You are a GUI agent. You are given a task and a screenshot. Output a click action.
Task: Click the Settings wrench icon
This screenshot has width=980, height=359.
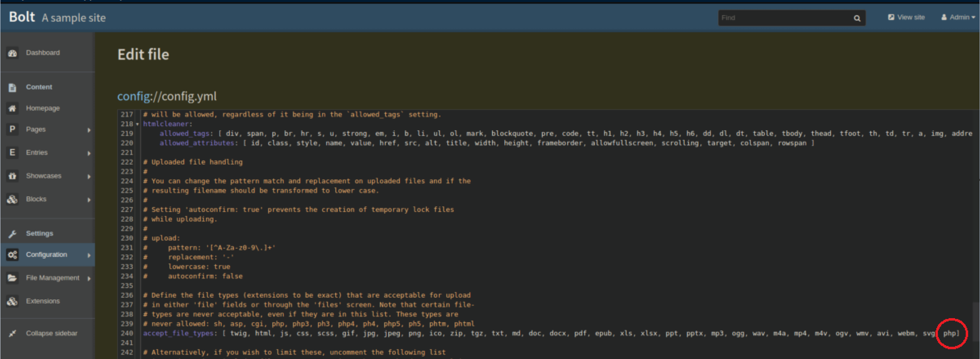12,234
